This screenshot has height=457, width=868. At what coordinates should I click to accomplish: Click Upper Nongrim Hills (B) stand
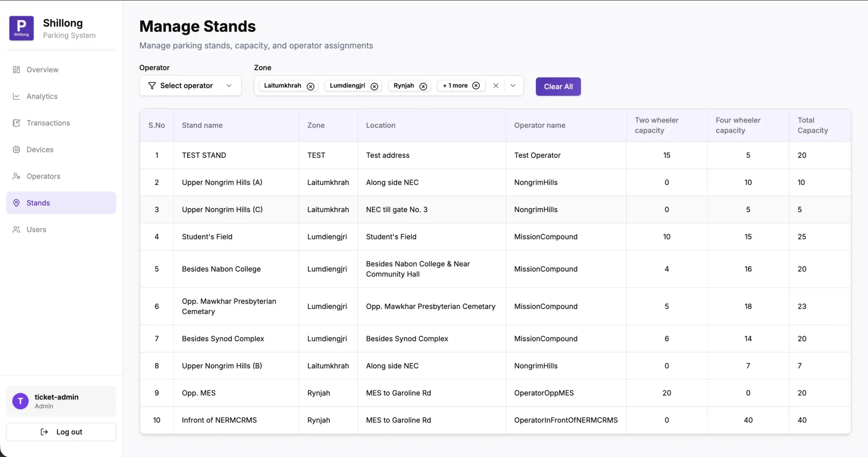click(222, 366)
